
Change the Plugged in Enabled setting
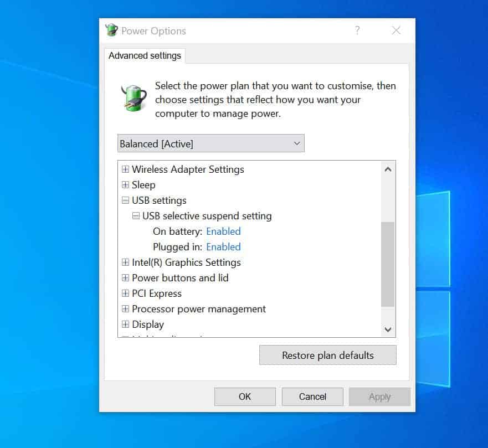[223, 247]
